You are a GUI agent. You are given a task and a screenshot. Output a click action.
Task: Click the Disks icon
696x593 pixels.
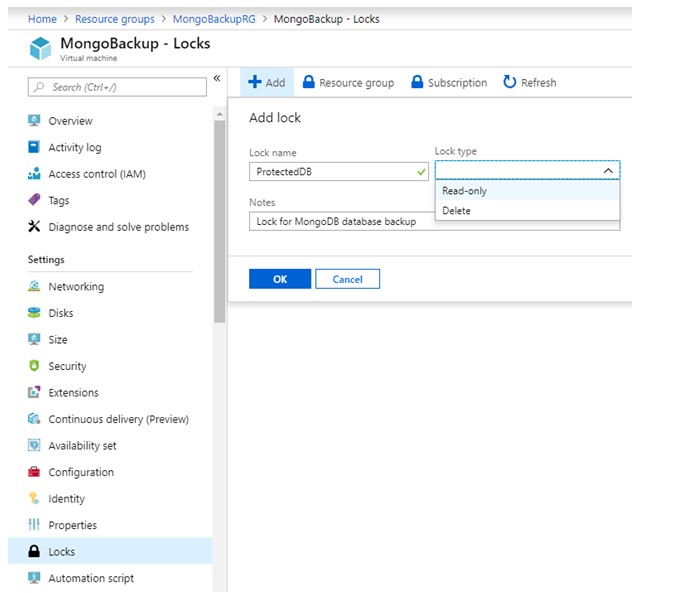[x=34, y=313]
